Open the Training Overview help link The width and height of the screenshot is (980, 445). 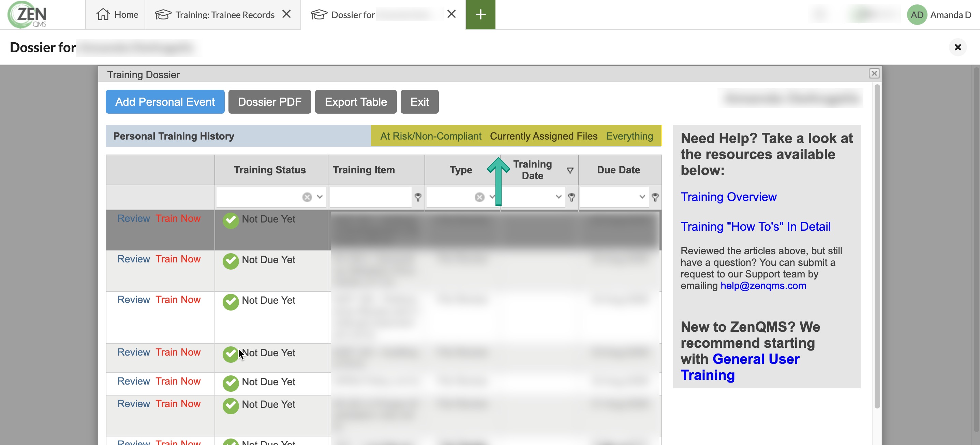point(728,197)
